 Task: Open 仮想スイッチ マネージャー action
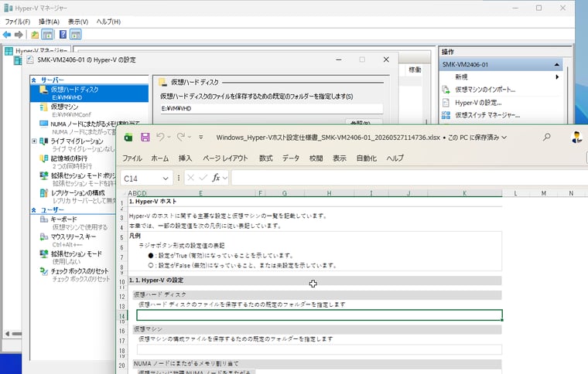coord(487,115)
